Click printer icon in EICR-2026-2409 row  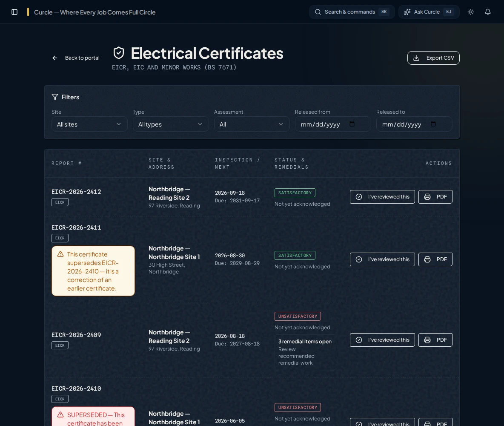[427, 340]
